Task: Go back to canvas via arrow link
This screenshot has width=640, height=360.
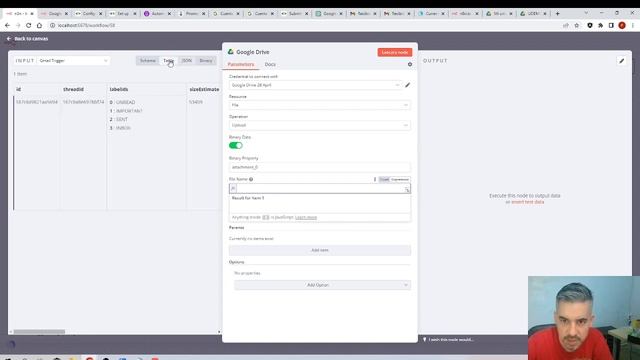Action: coord(27,38)
